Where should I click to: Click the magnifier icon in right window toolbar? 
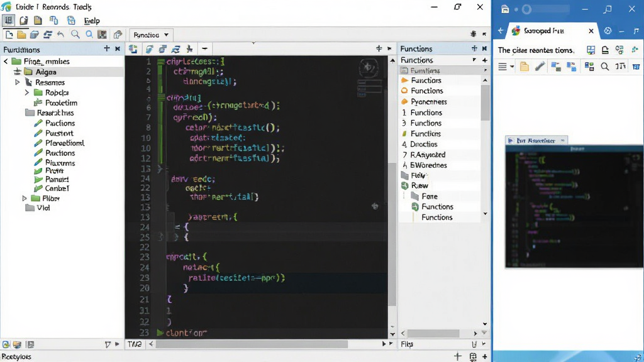click(x=605, y=67)
